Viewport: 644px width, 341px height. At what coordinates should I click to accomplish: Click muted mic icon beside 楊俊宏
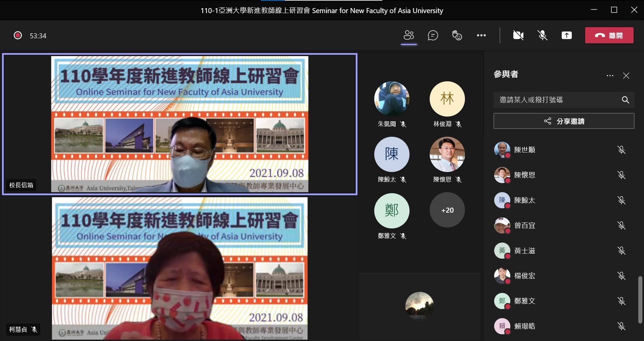(621, 276)
